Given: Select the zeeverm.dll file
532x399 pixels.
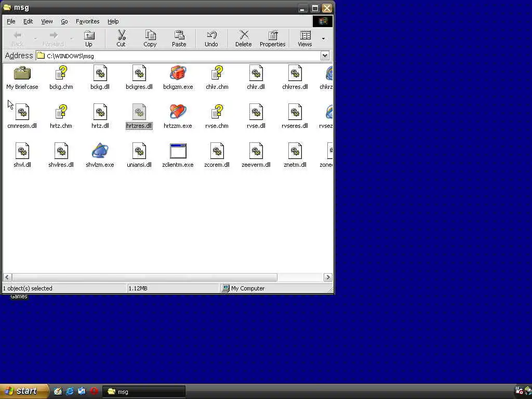Looking at the screenshot, I should coord(256,156).
